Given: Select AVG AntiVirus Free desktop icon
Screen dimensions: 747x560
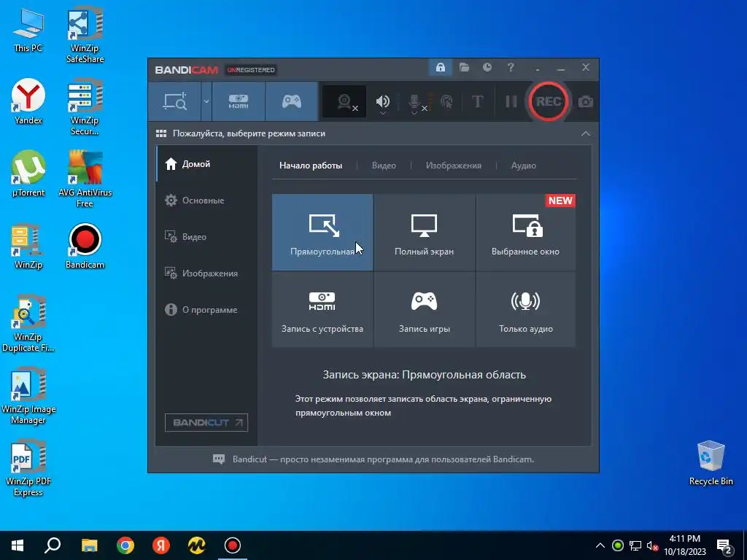Looking at the screenshot, I should [85, 179].
